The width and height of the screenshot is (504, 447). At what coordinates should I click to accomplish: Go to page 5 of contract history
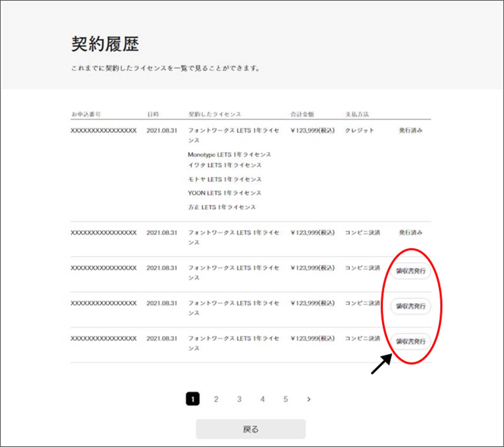[x=285, y=399]
